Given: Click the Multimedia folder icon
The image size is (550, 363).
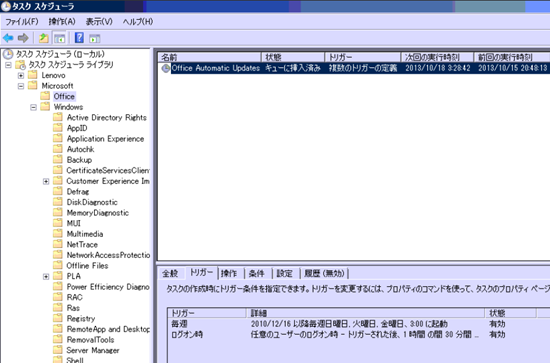Looking at the screenshot, I should [x=58, y=234].
